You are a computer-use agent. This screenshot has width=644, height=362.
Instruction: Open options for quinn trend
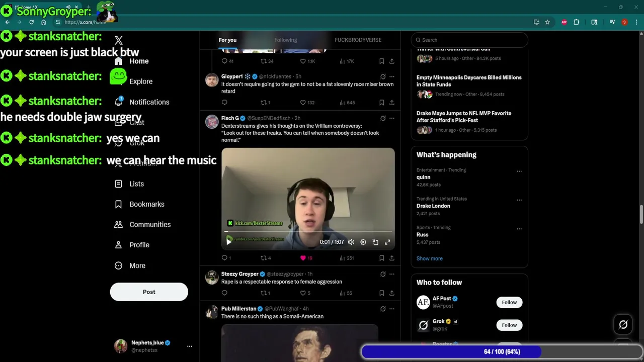(519, 171)
